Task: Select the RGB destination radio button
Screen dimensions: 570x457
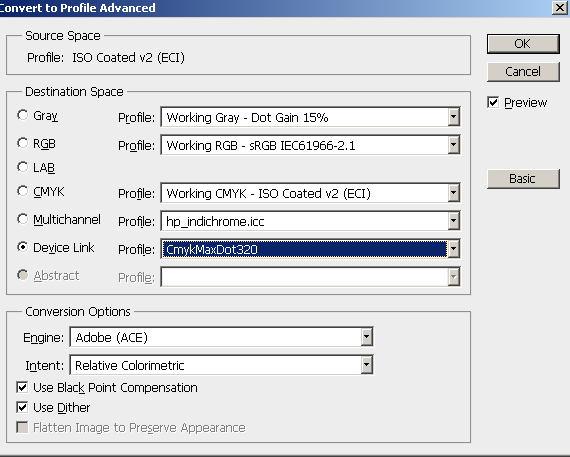Action: [x=22, y=143]
